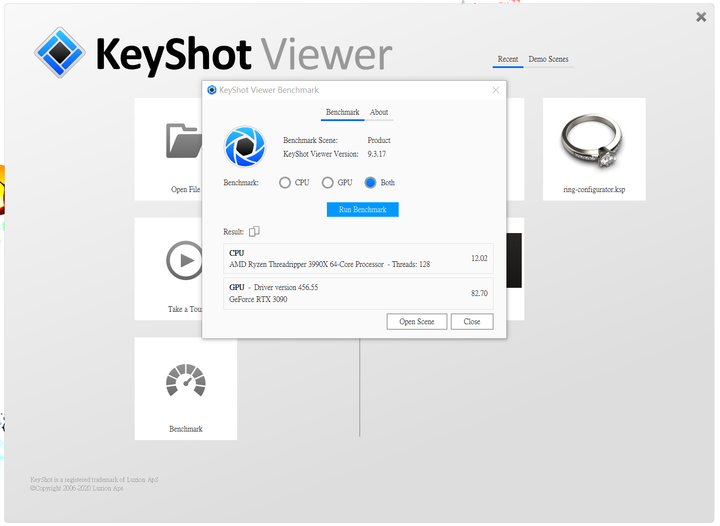Viewport: 720px width, 526px height.
Task: Open the ring-configurator.ksp thumbnail
Action: click(594, 149)
